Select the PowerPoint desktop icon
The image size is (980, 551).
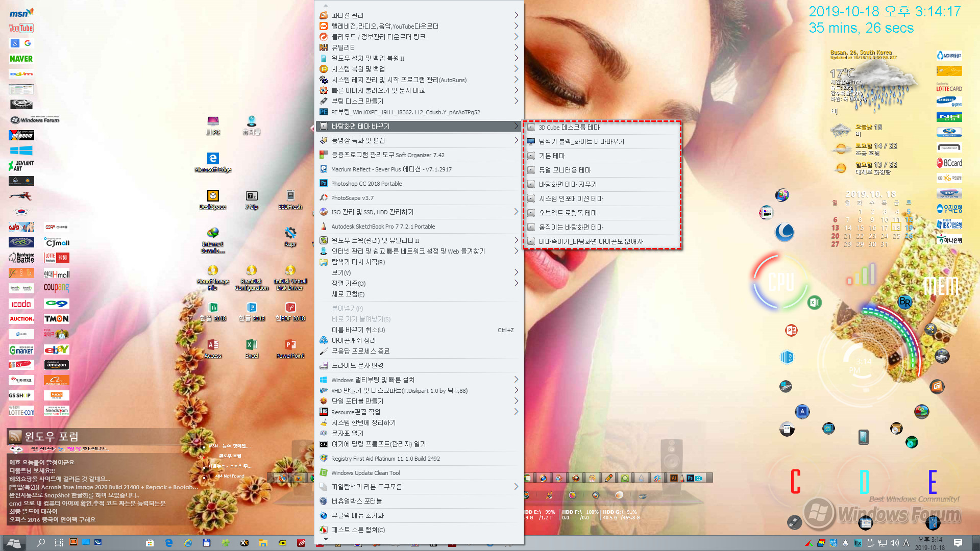pos(290,348)
